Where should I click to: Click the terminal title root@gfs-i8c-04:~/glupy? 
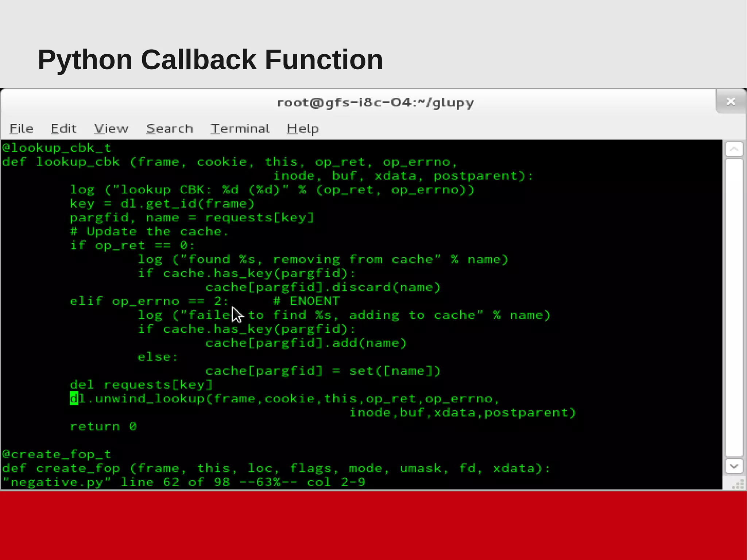point(375,103)
